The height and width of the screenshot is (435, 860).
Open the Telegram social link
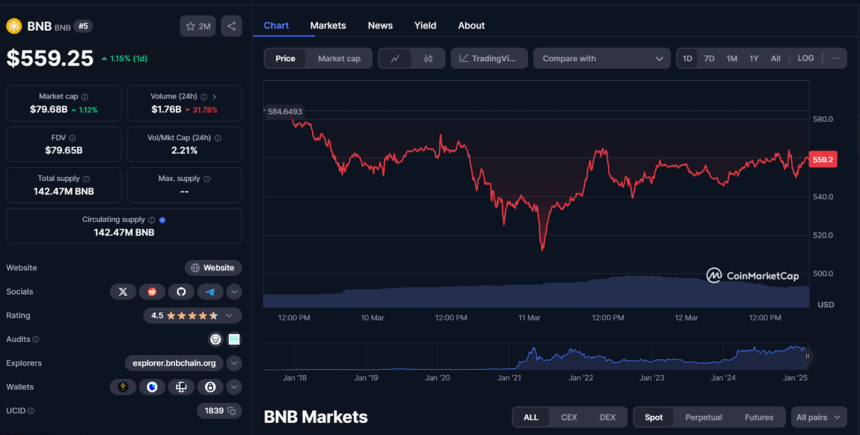point(210,292)
